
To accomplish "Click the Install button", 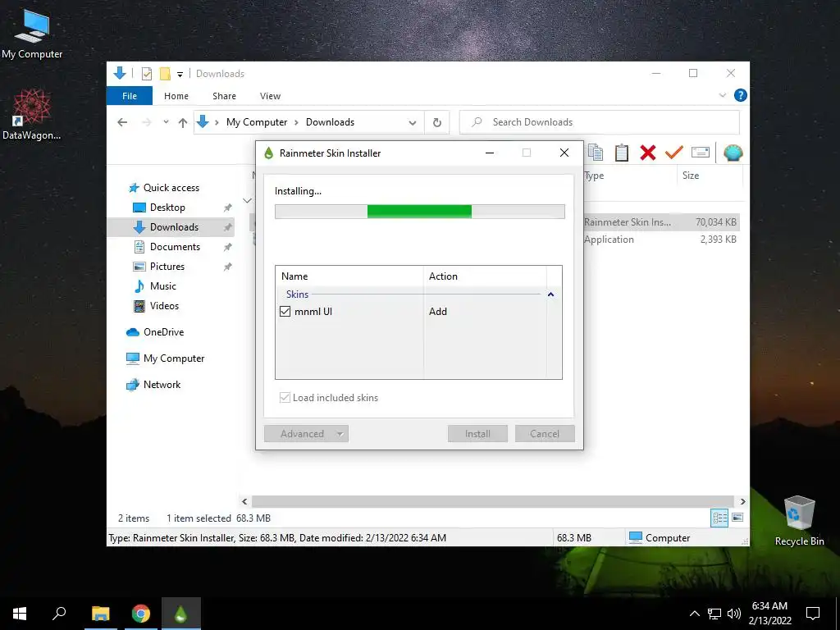I will tap(477, 434).
